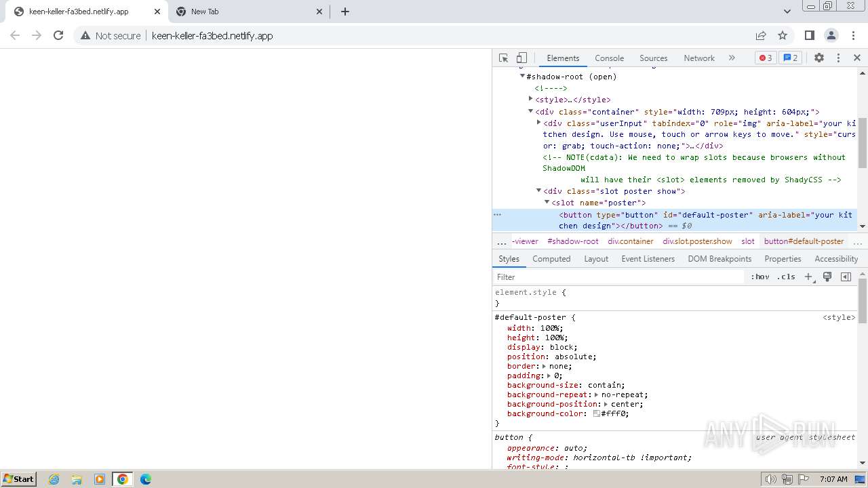Toggle the device toolbar icon
Screen dimensions: 868x488
tap(521, 58)
